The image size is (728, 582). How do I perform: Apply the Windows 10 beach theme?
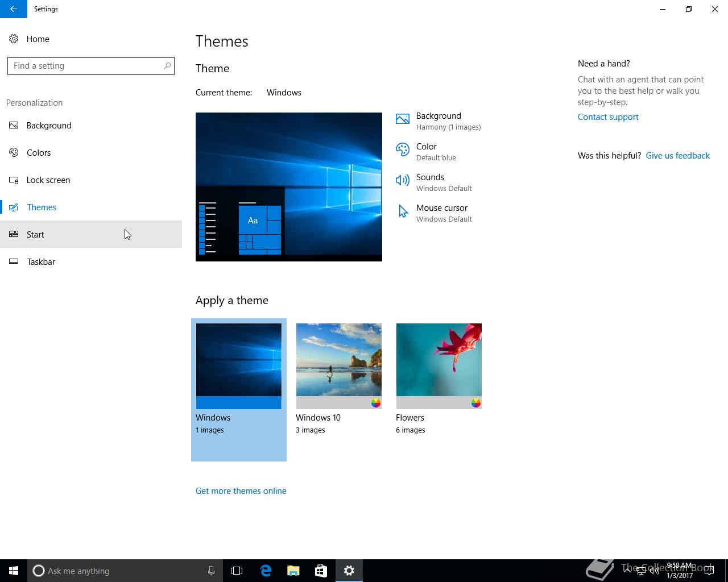339,366
